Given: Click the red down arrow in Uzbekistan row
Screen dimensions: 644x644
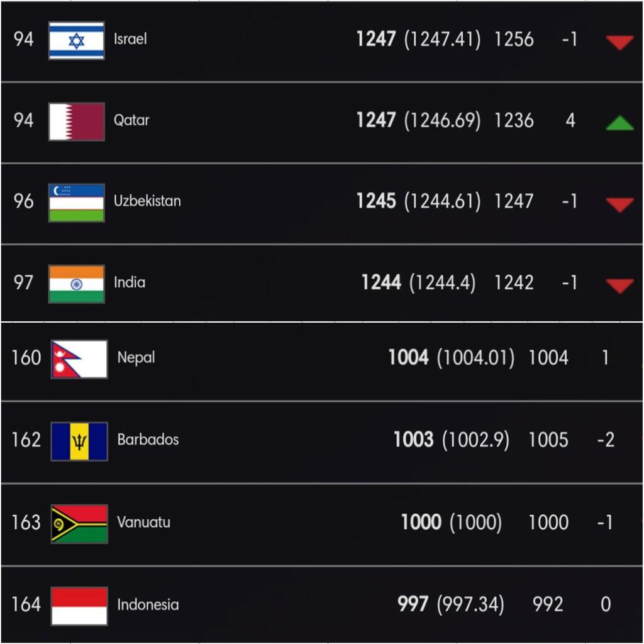Looking at the screenshot, I should point(619,204).
